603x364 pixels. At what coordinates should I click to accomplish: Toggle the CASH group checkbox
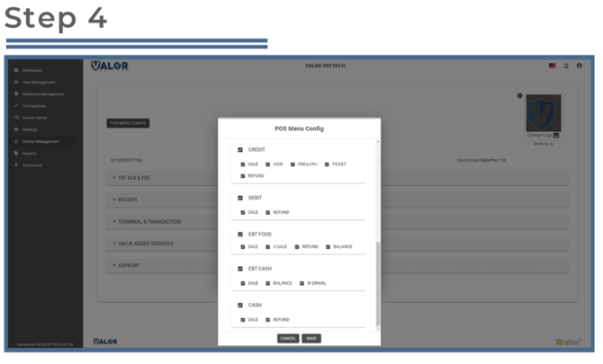pos(240,306)
